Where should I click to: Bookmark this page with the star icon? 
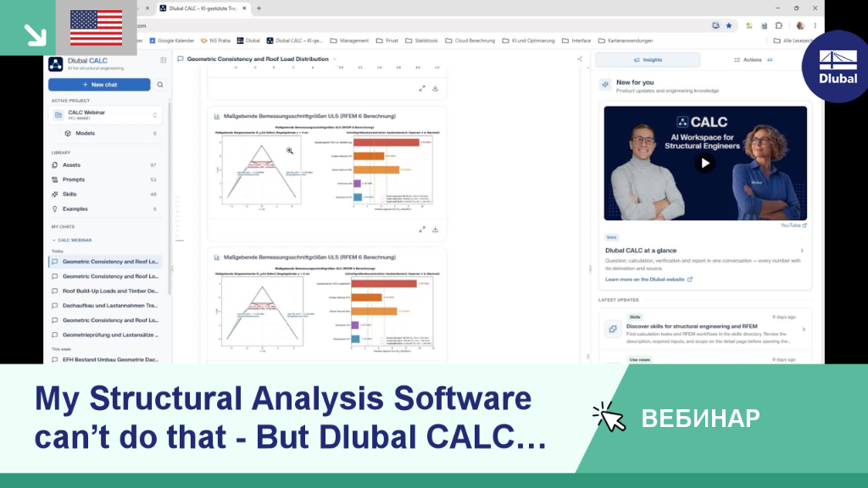(x=729, y=25)
